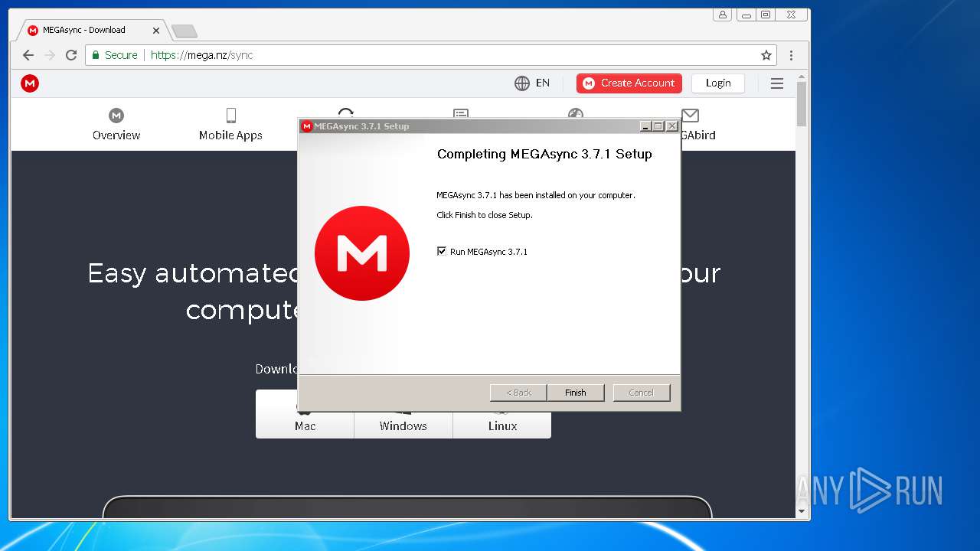
Task: Click the large MEGA logo in Setup
Action: click(x=362, y=253)
